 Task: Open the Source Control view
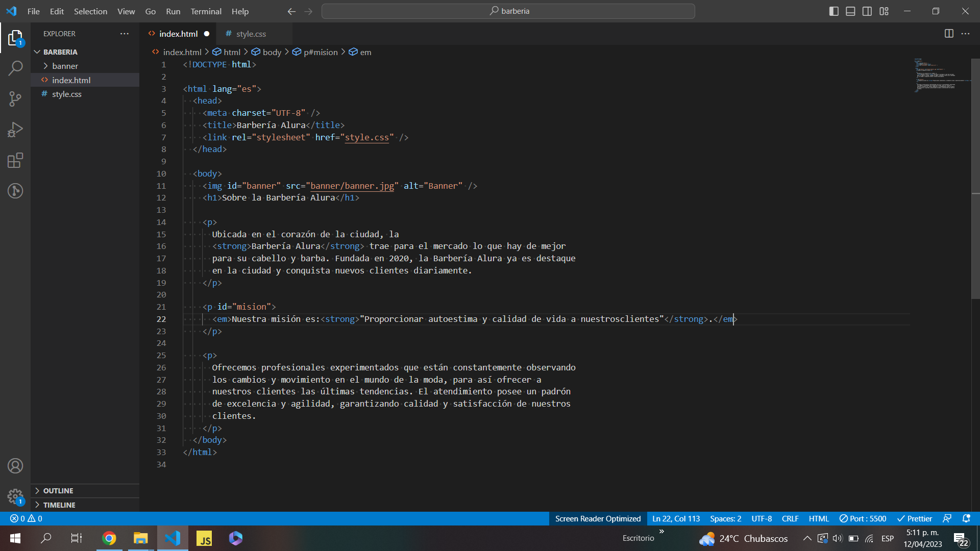(15, 99)
